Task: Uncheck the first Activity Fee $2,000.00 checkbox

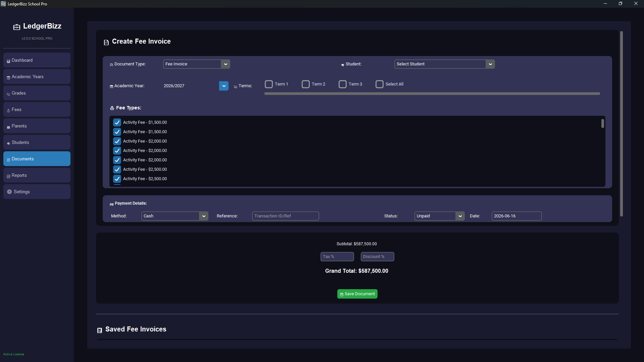Action: click(x=117, y=141)
